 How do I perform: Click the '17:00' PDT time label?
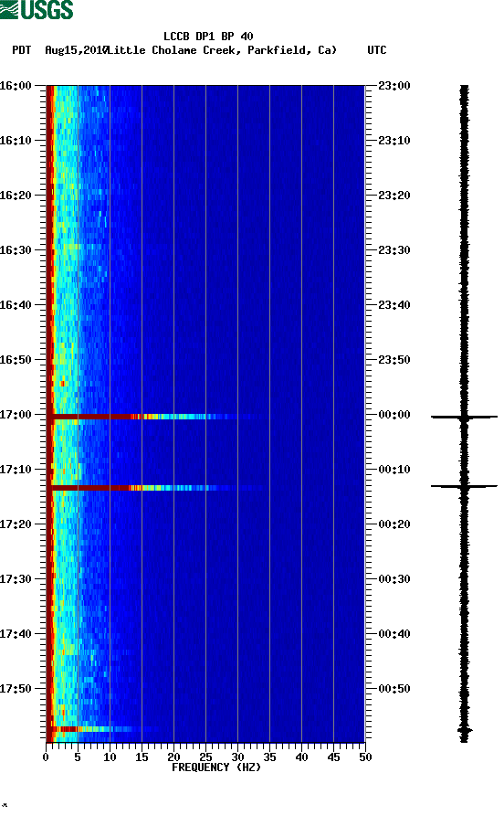16,415
